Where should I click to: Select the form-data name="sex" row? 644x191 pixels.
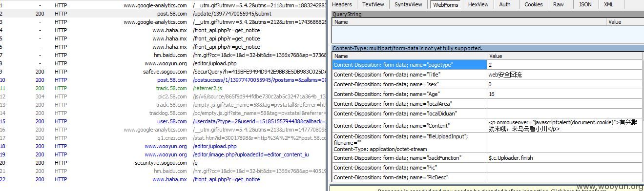point(409,84)
